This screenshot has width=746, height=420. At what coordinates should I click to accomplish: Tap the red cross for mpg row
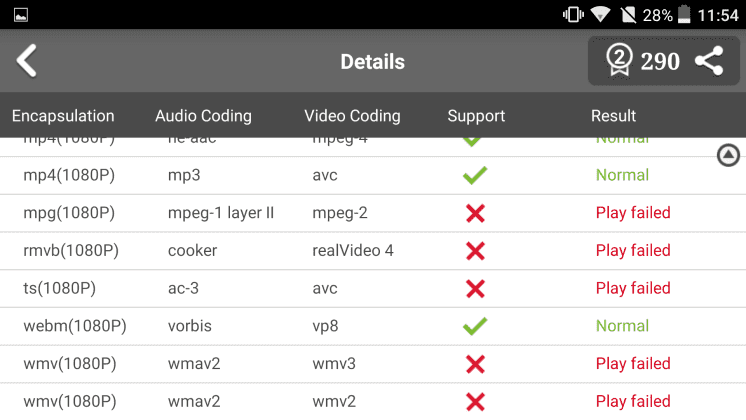[475, 213]
